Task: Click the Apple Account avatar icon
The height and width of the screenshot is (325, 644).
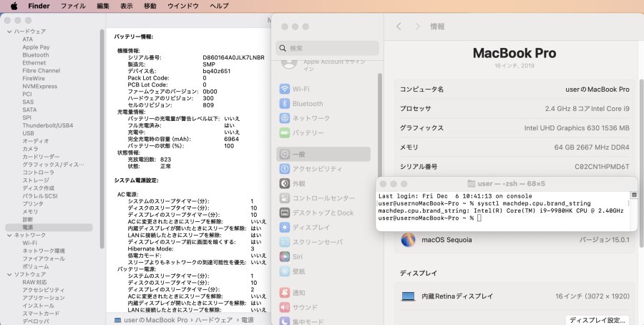Action: point(289,62)
